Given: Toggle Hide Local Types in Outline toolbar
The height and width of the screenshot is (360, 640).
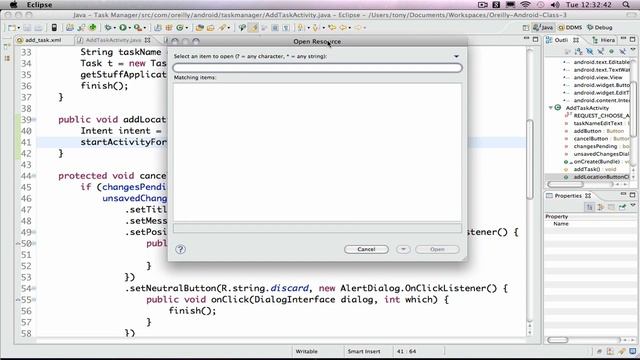Looking at the screenshot, I should 622,51.
